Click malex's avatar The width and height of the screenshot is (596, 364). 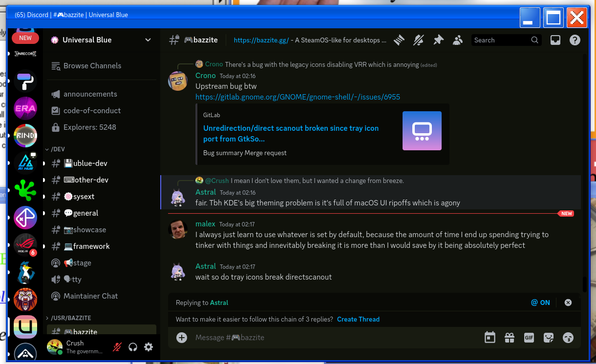(x=178, y=229)
